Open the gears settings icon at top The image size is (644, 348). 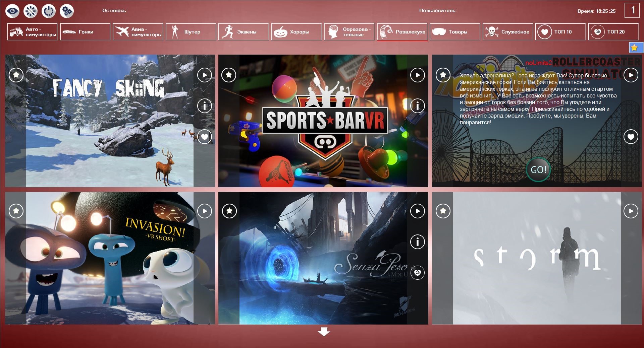click(67, 11)
